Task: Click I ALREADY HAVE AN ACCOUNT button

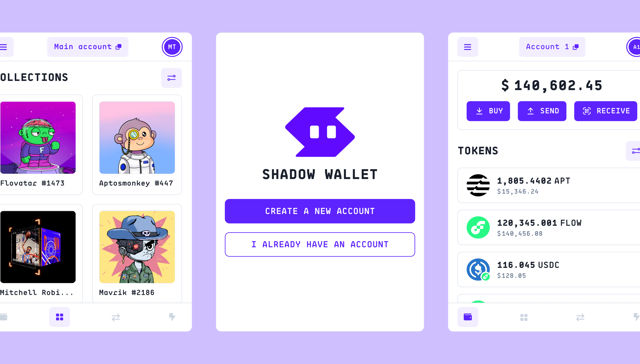Action: [320, 245]
